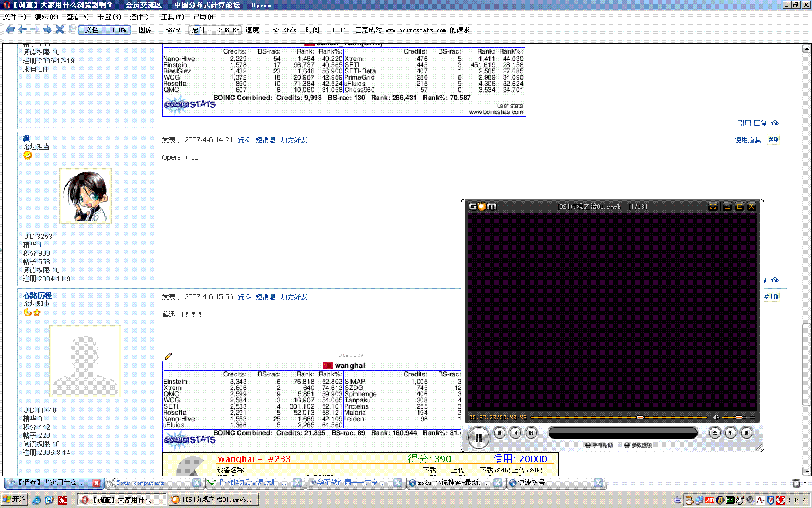This screenshot has width=812, height=508.
Task: Click 加为好友 link in post #9
Action: (294, 140)
